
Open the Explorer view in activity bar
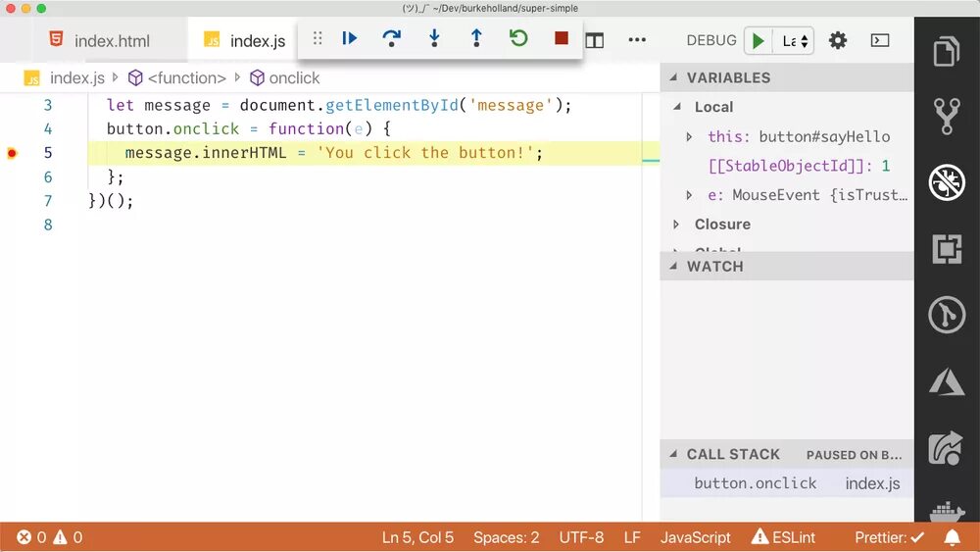point(947,52)
